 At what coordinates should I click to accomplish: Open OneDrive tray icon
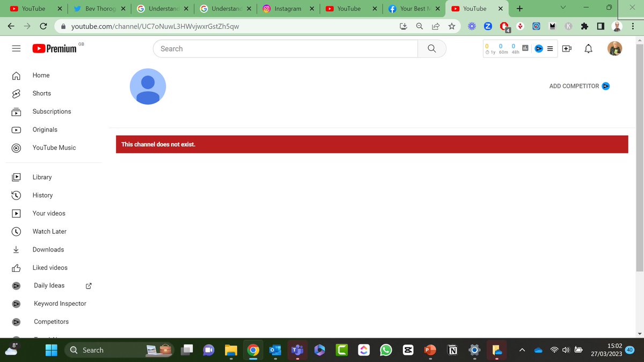[x=538, y=350]
